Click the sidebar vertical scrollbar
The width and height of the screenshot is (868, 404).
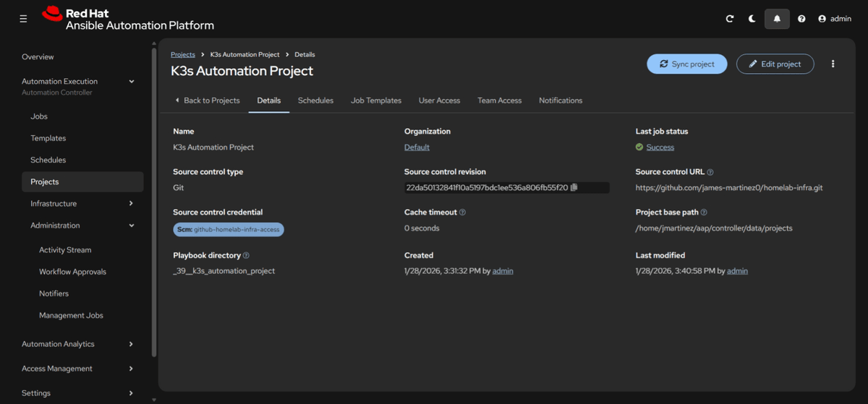point(154,202)
